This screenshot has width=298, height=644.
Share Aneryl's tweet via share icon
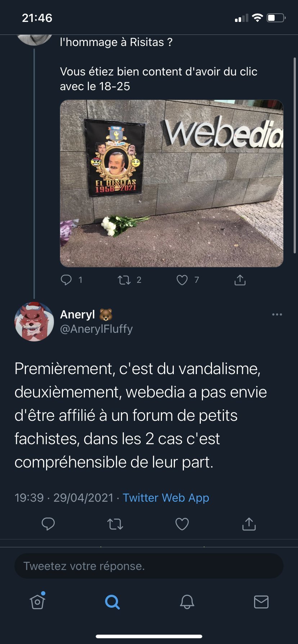(249, 524)
